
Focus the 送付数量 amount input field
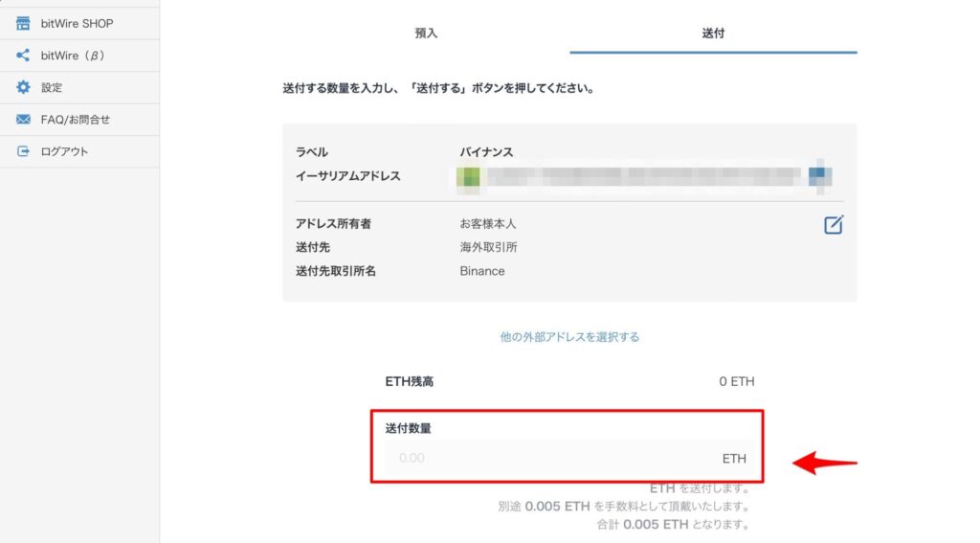point(555,458)
